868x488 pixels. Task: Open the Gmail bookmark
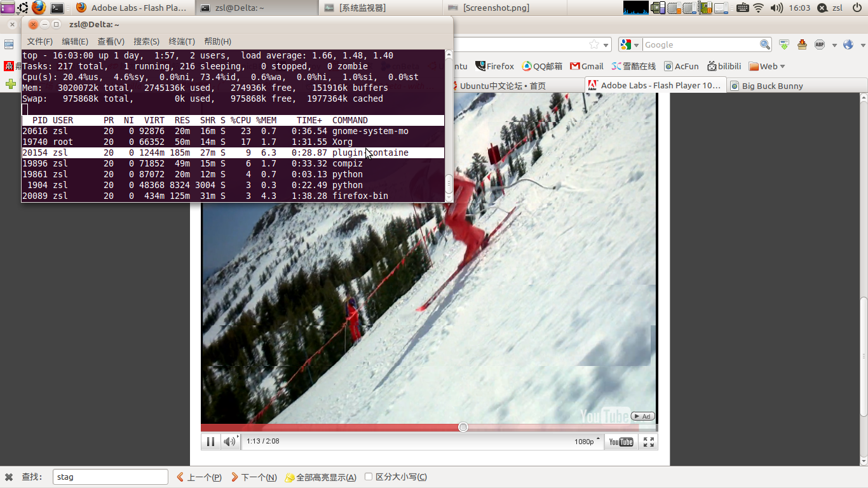tap(587, 66)
